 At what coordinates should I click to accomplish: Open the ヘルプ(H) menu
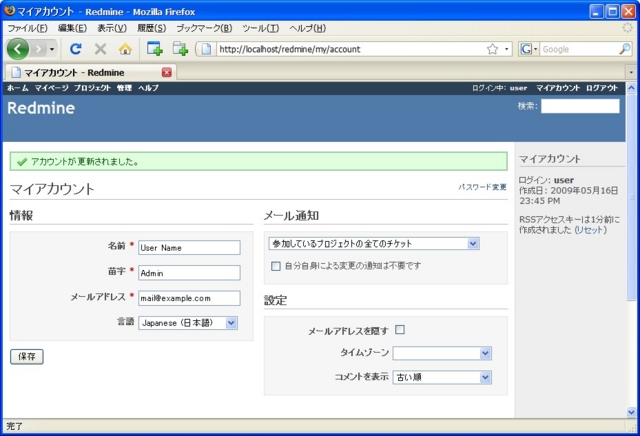click(307, 28)
